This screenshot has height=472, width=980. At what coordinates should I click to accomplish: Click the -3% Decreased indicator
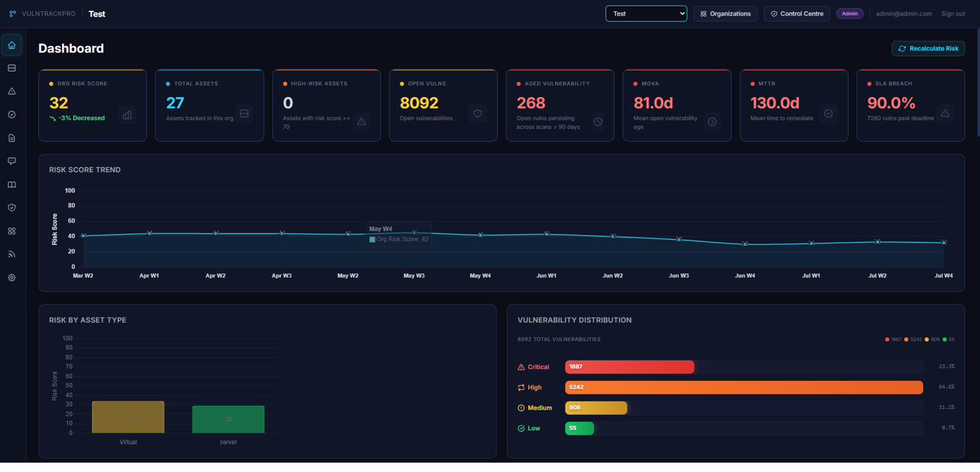(x=77, y=117)
